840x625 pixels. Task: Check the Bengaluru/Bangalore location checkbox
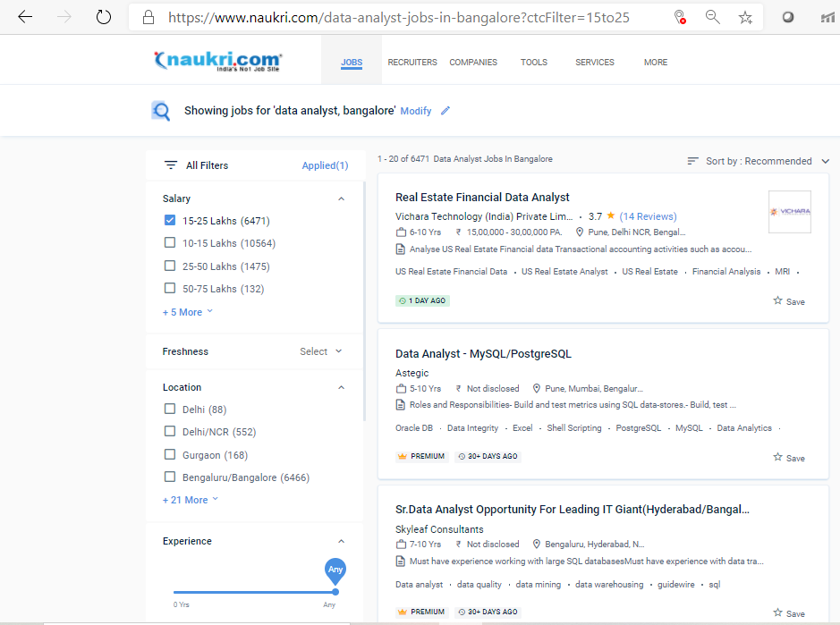pos(170,477)
